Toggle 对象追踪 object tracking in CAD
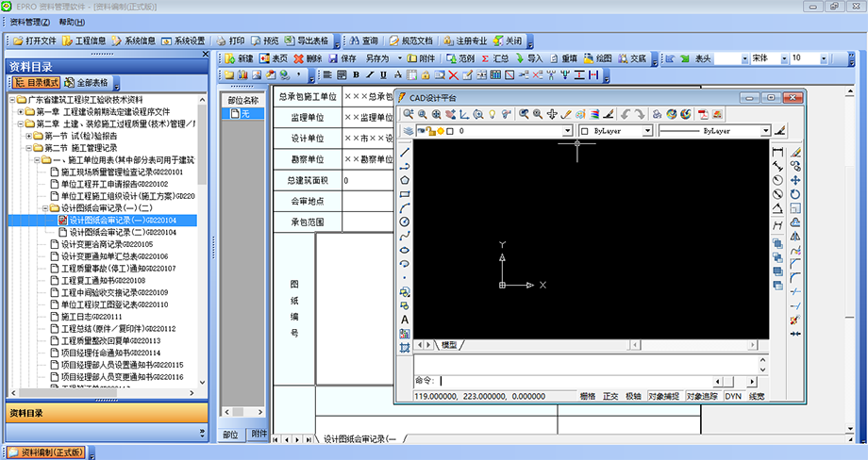Viewport: 868px width, 460px height. point(702,397)
